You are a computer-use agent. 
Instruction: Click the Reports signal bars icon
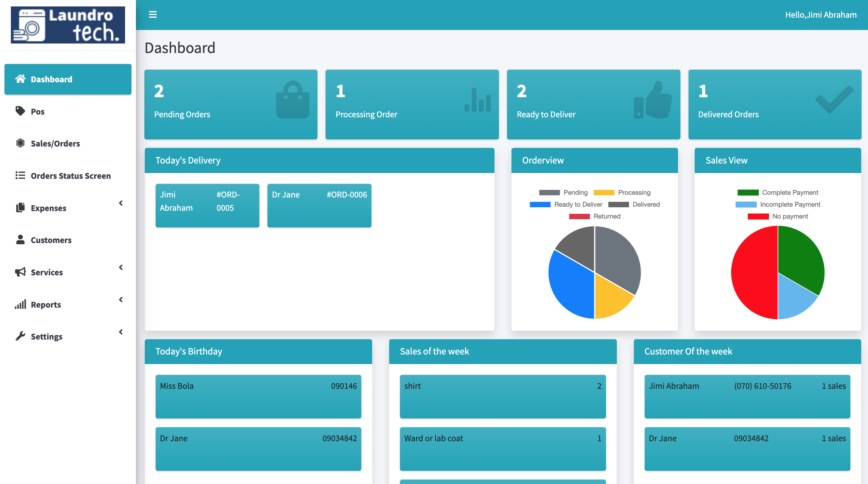click(x=20, y=304)
